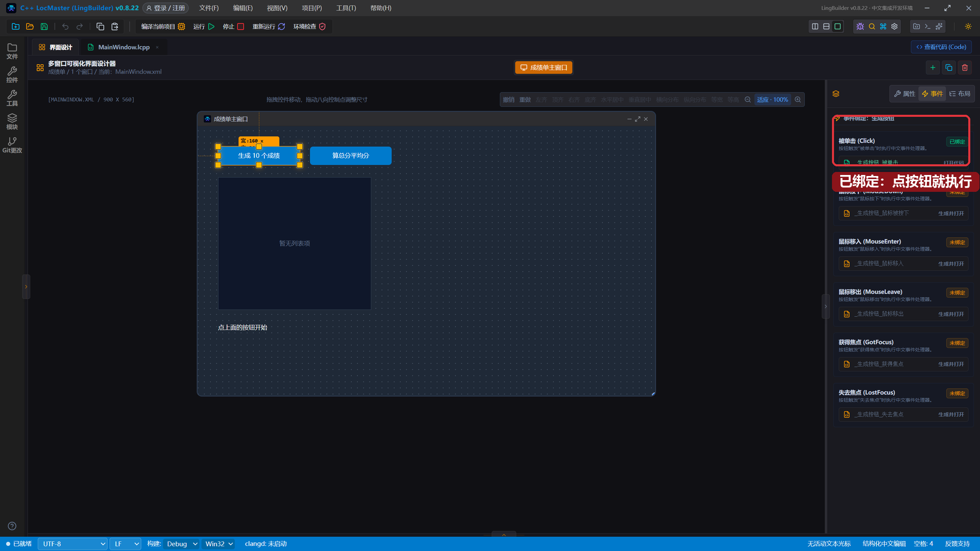The image size is (980, 551).
Task: Save with the green floppy disk icon
Action: (44, 27)
